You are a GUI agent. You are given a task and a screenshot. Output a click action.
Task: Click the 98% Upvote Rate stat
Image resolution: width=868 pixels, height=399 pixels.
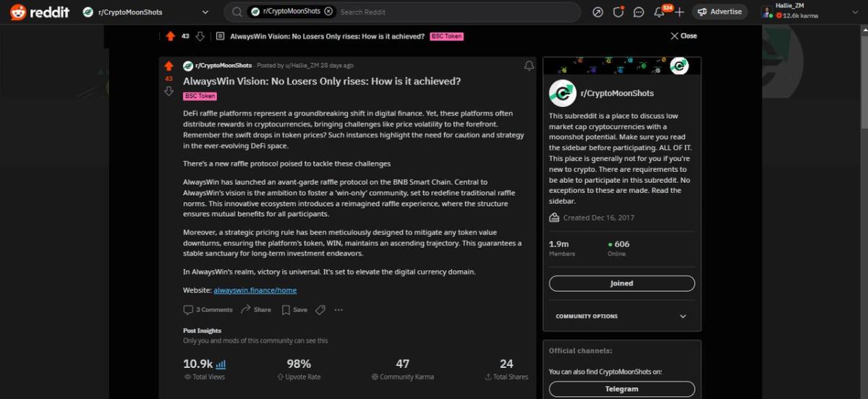tap(299, 369)
